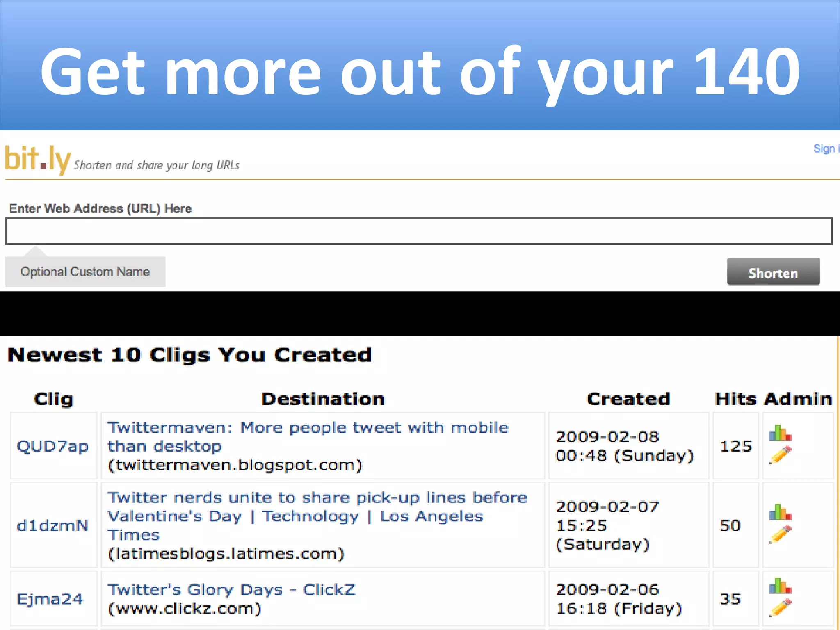The width and height of the screenshot is (840, 630).
Task: Select created date 2009-02-06 16:18 (Friday)
Action: point(619,599)
